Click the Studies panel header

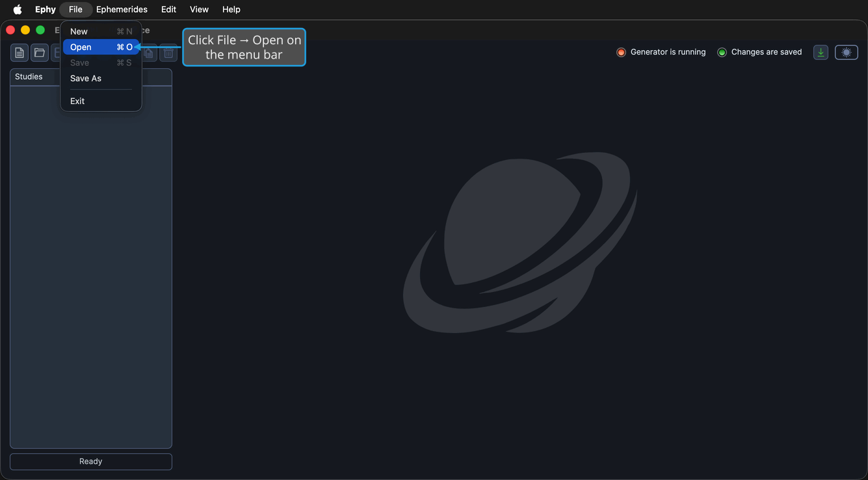point(90,77)
